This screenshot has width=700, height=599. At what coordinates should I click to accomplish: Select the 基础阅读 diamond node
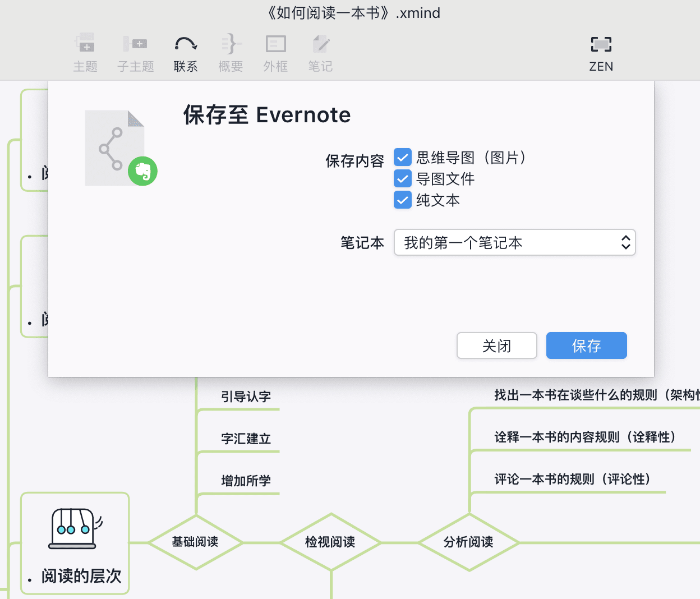point(195,542)
